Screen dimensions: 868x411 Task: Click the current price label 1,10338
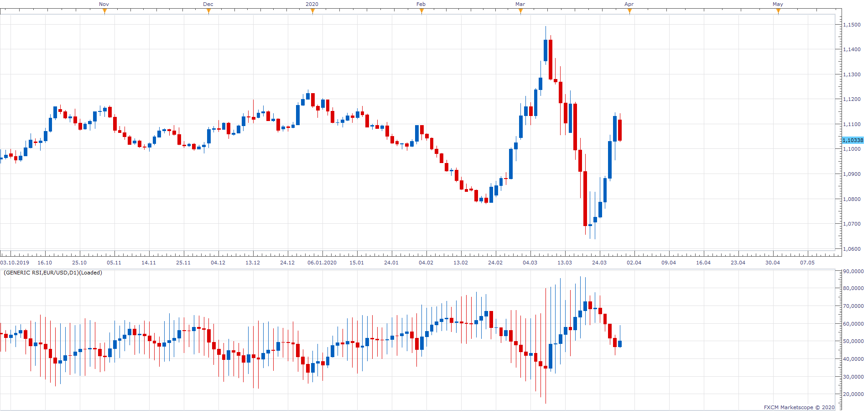[852, 140]
